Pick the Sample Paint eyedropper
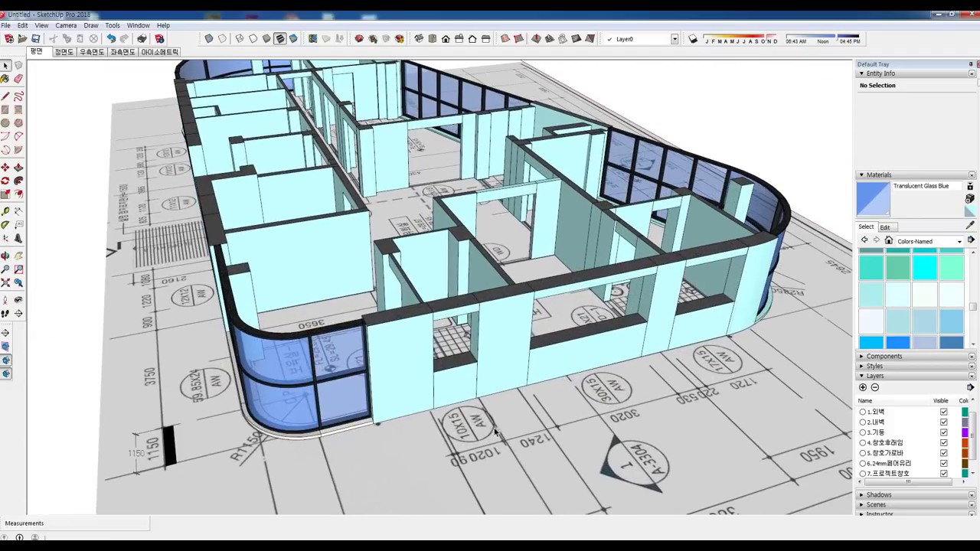980x551 pixels. pyautogui.click(x=970, y=225)
